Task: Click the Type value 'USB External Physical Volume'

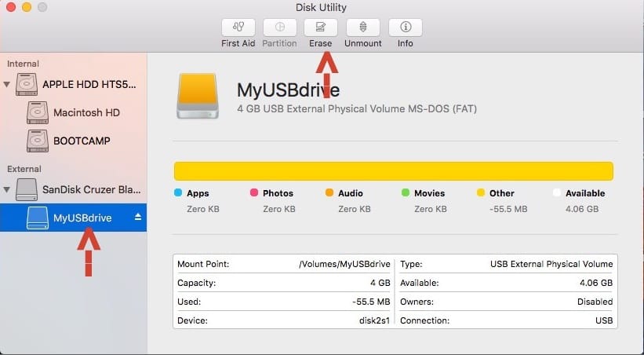Action: click(551, 264)
